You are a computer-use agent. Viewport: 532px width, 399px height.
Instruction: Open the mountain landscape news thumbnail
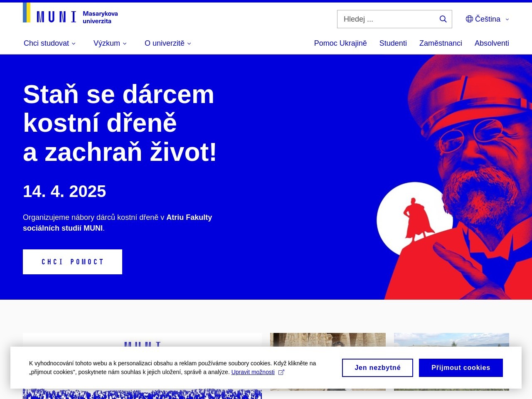[x=451, y=340]
